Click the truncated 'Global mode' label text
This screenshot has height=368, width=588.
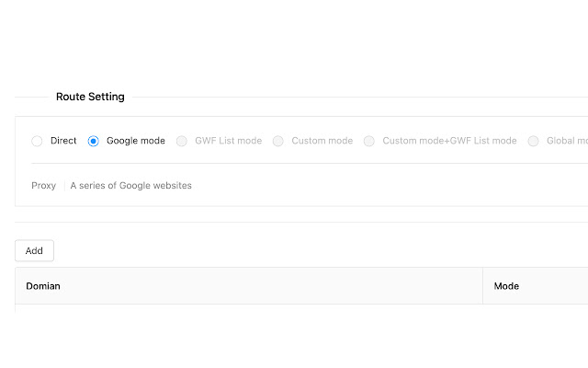point(567,141)
